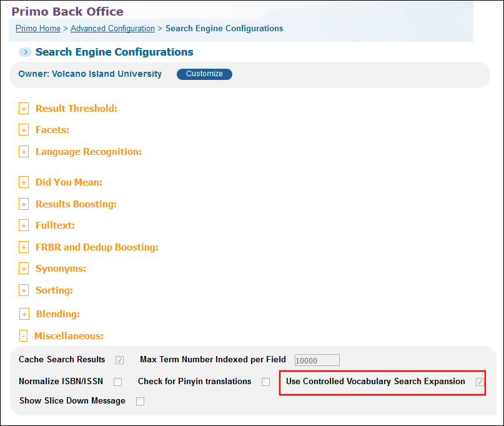The image size is (504, 426).
Task: Toggle Use Controlled Vocabulary Search Expansion checkbox
Action: (x=480, y=382)
